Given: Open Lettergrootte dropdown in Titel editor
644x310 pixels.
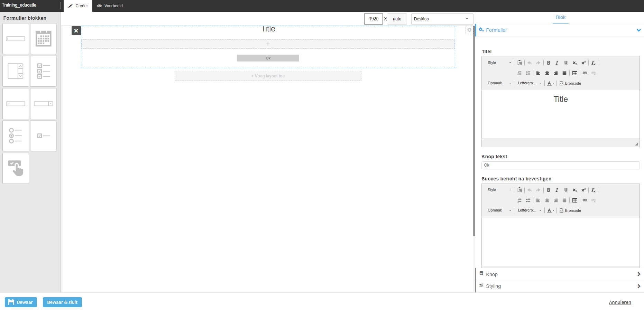Looking at the screenshot, I should (x=529, y=83).
